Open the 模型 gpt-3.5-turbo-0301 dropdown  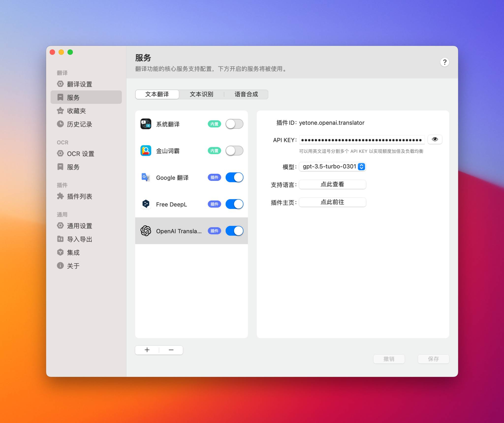coord(332,167)
